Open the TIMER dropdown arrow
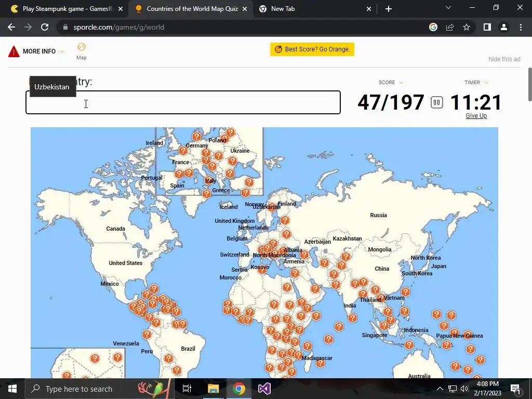This screenshot has width=532, height=399. coord(486,83)
